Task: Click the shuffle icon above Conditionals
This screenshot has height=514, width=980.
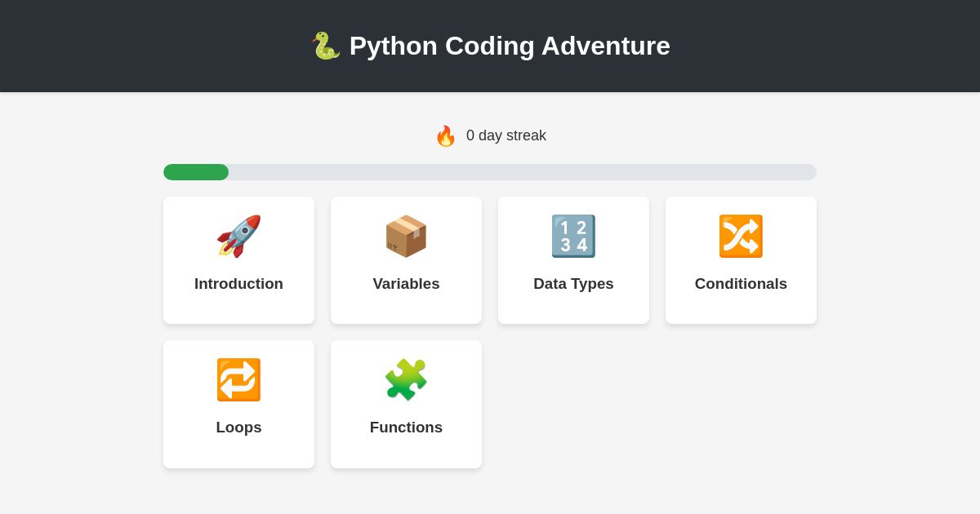Action: pos(741,236)
